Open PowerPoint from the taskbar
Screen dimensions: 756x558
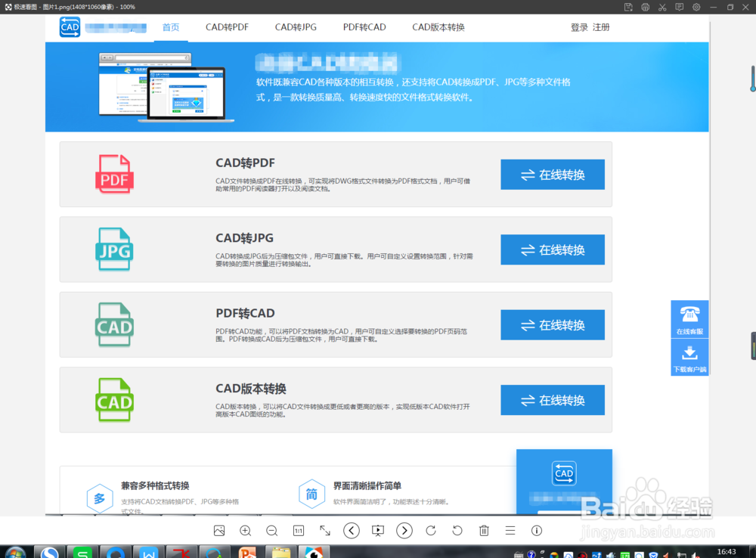coord(246,551)
